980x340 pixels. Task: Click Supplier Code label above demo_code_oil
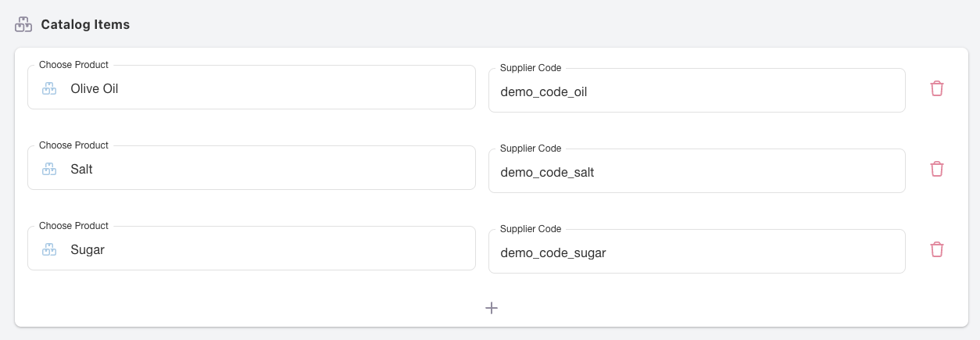(531, 68)
